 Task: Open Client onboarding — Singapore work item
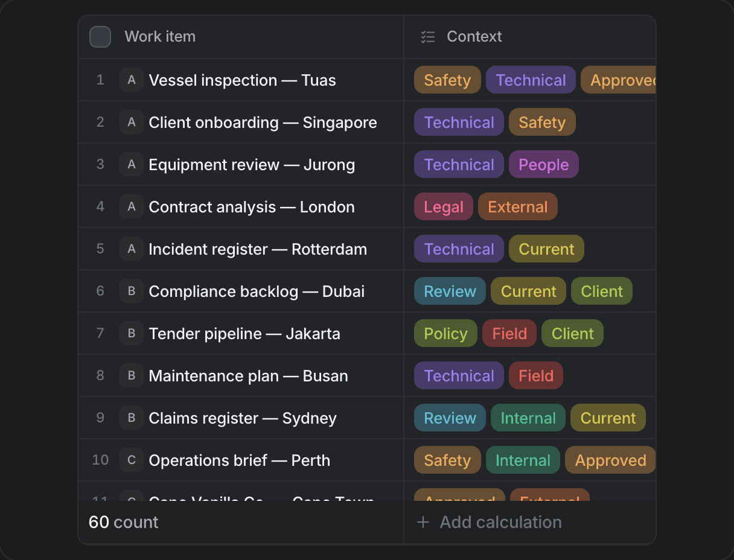263,122
